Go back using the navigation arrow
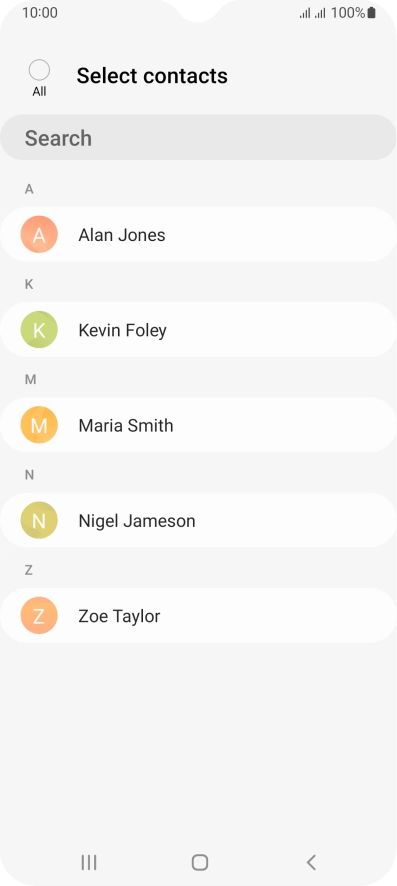Screen dimensions: 397x886 311,862
